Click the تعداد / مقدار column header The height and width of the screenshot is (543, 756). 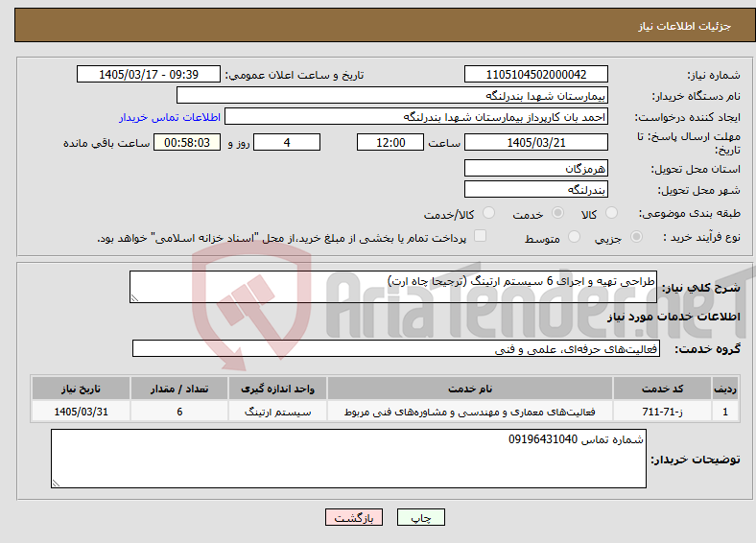tap(179, 389)
